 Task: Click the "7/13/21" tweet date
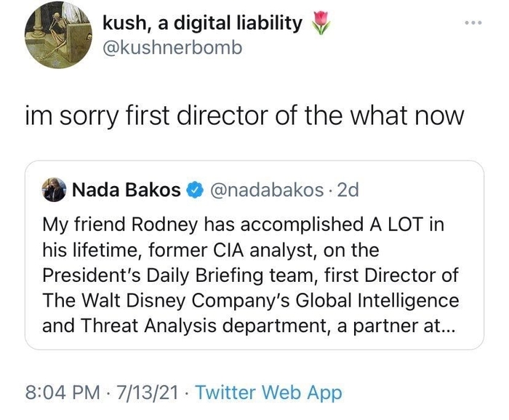148,393
